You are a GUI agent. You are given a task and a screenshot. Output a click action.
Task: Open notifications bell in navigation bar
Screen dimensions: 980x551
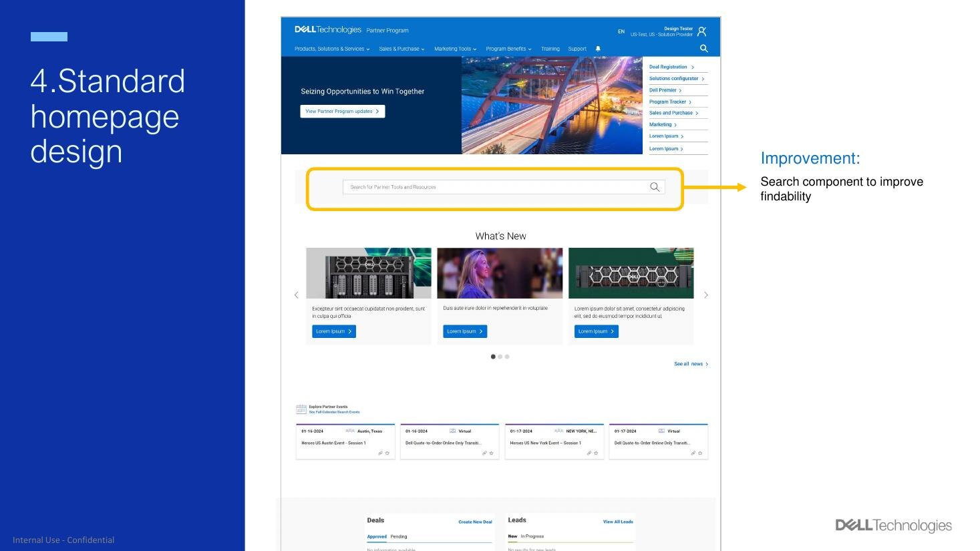[598, 49]
